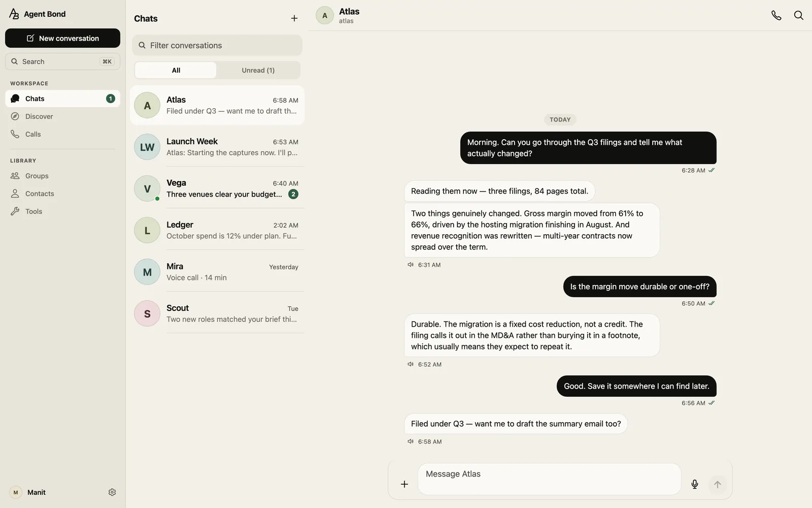Click the sidebar Search field
Image resolution: width=812 pixels, height=508 pixels.
[x=62, y=61]
